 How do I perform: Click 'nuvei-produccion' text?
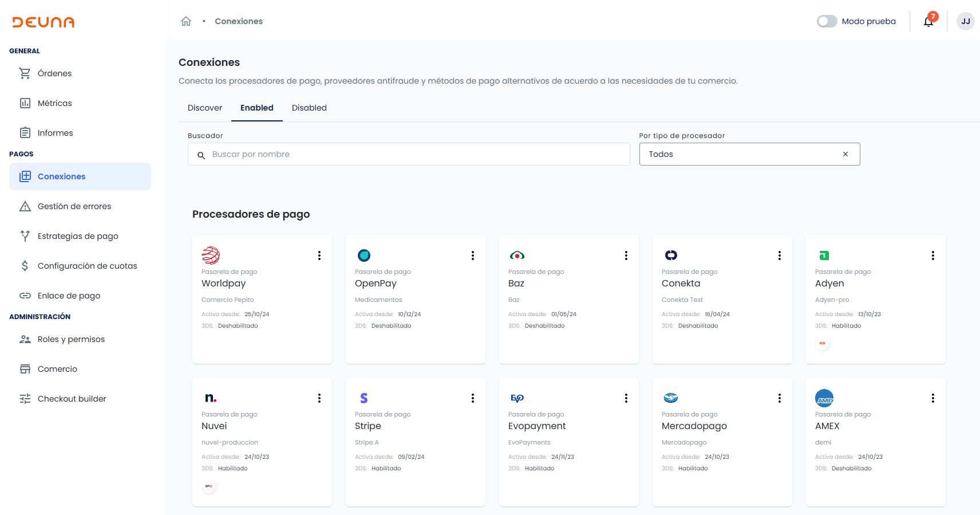[230, 442]
